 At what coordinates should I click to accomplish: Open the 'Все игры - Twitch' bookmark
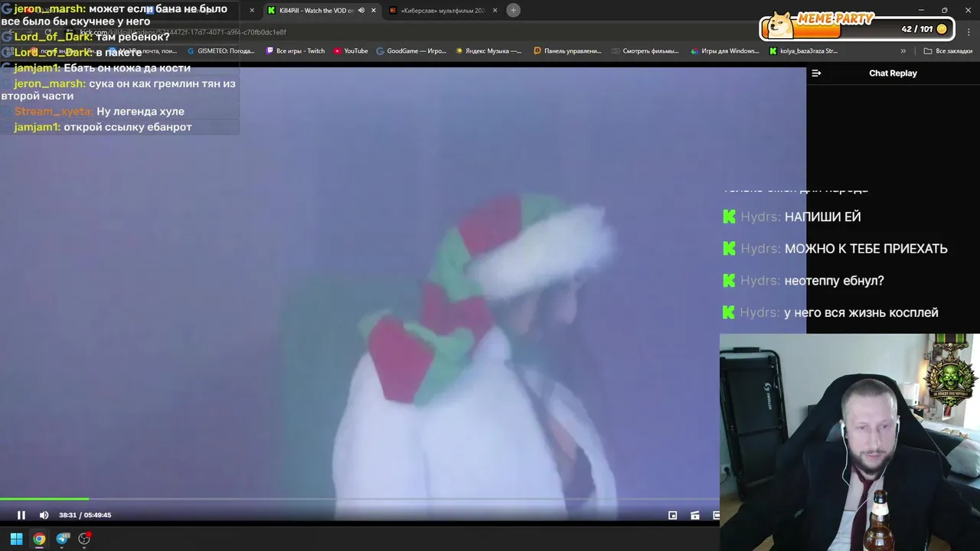point(296,51)
